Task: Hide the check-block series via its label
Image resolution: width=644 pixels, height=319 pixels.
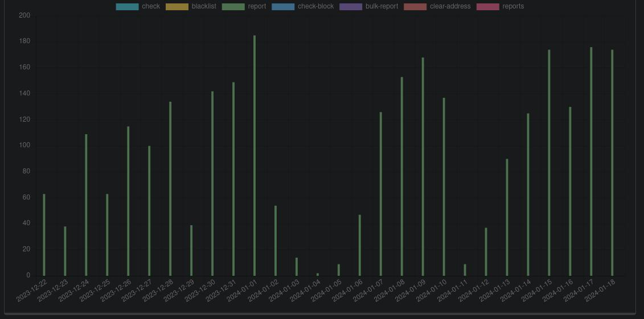Action: 315,7
